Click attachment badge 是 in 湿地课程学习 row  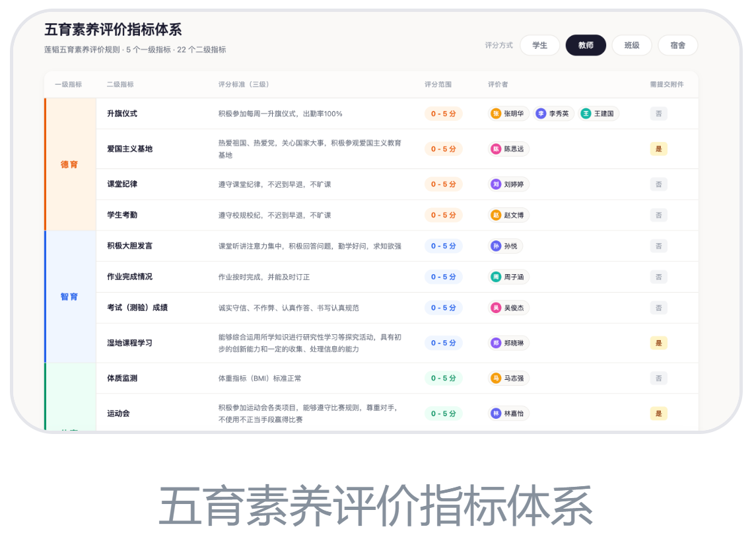658,343
